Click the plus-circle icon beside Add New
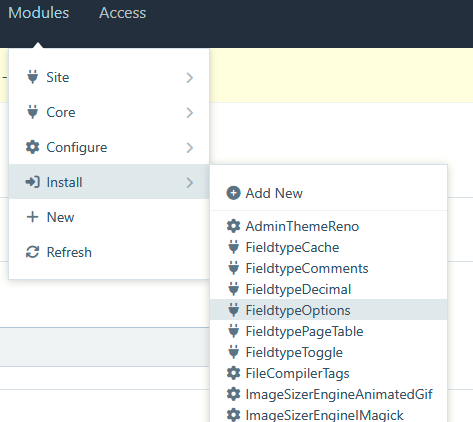Image resolution: width=473 pixels, height=422 pixels. [233, 193]
